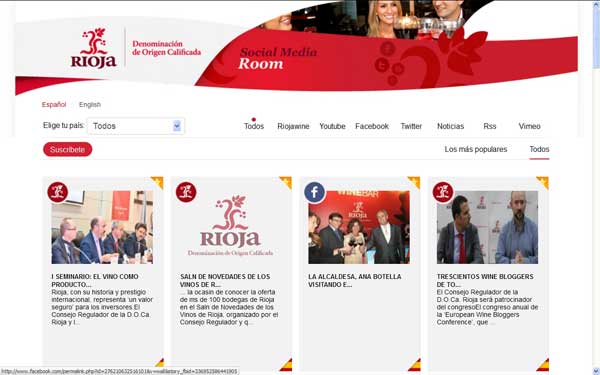This screenshot has height=375, width=600.
Task: Click excerpt 'la ocasin de conocer la oferta'
Action: [229, 307]
